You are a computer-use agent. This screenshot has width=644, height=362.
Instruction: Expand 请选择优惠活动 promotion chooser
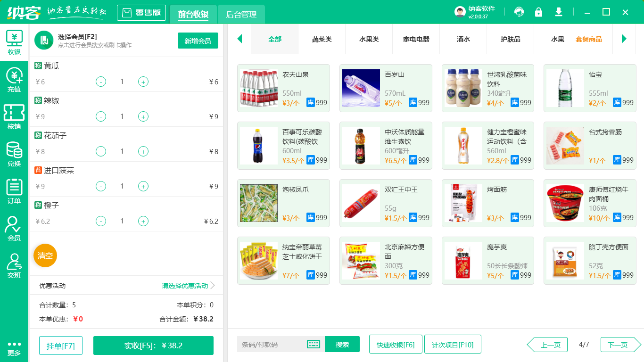coord(188,286)
